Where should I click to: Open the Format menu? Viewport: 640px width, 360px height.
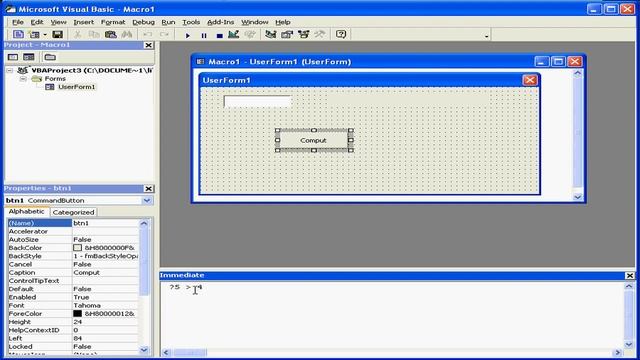click(x=113, y=22)
